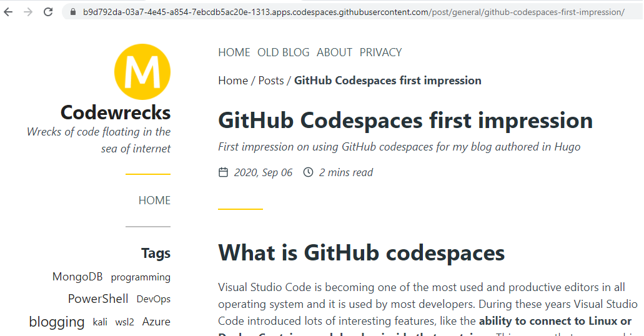Open HOME in the top navigation
The height and width of the screenshot is (336, 644).
pyautogui.click(x=234, y=52)
